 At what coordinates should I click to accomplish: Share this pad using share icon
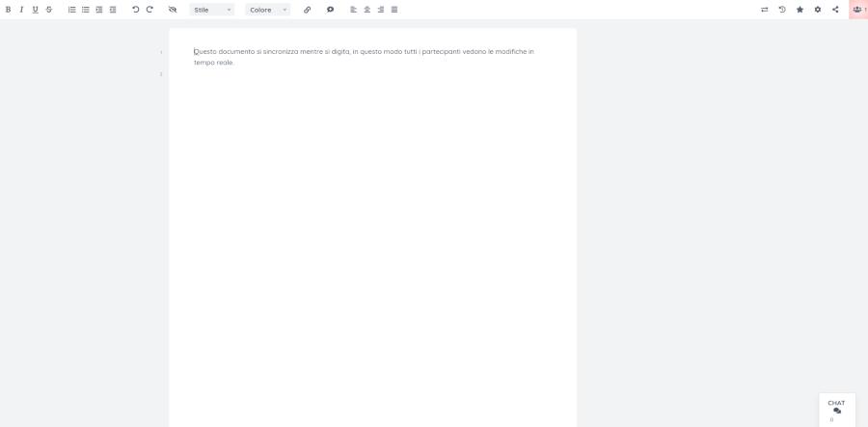coord(835,10)
